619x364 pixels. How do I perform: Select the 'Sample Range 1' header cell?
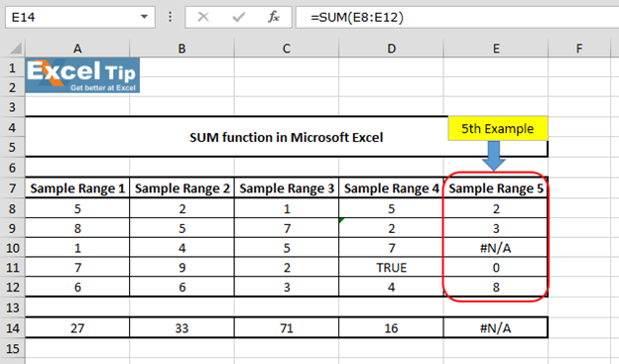point(77,188)
